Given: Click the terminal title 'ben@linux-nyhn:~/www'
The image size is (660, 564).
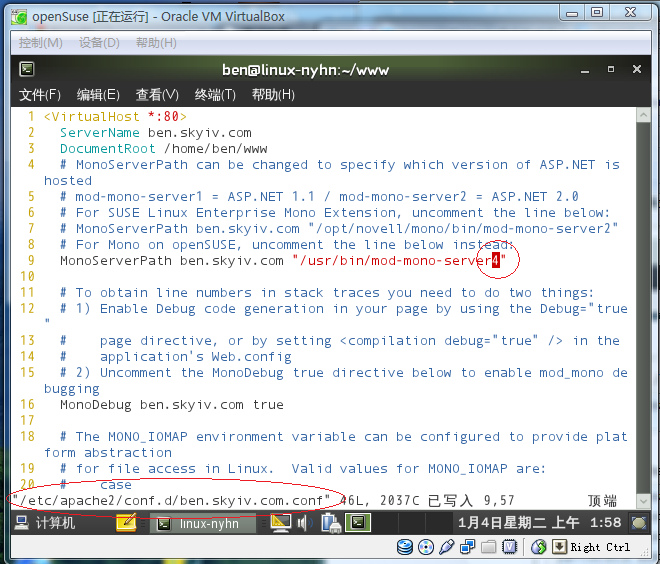Looking at the screenshot, I should coord(306,70).
